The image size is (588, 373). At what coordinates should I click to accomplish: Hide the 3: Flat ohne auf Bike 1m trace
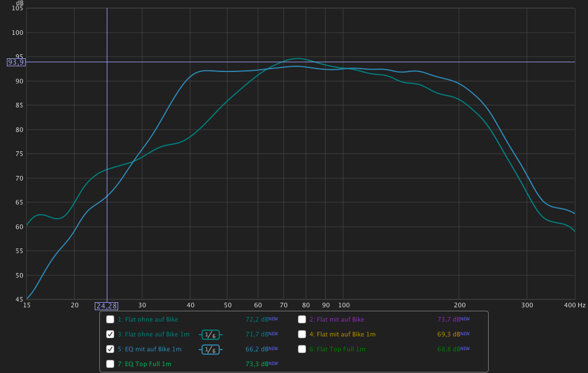click(x=110, y=335)
